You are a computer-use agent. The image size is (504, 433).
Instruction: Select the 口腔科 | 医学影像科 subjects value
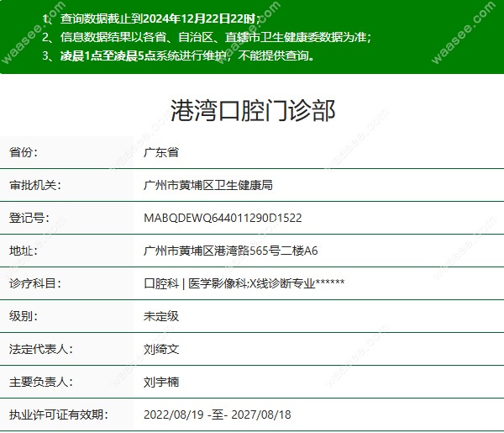tap(244, 283)
